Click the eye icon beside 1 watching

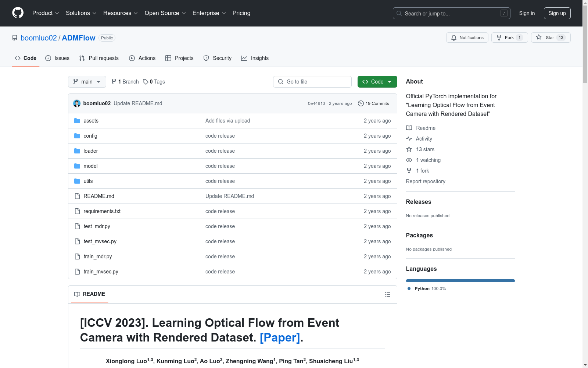(409, 160)
